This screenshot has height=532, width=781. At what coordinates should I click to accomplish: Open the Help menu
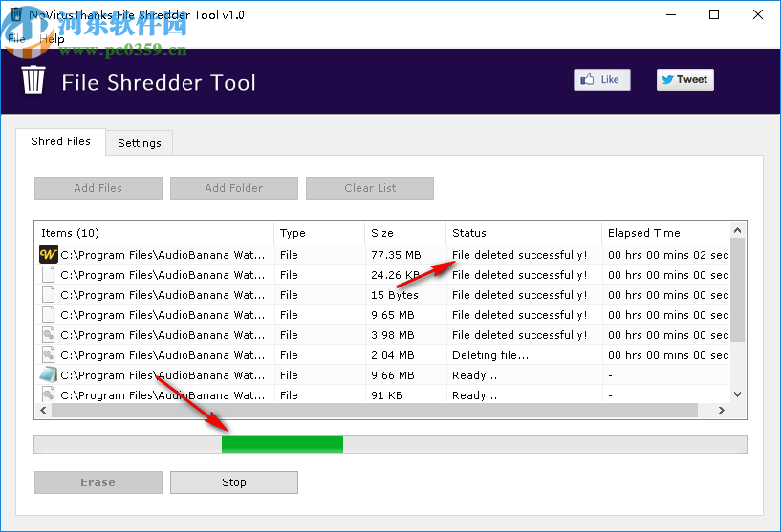pos(52,39)
